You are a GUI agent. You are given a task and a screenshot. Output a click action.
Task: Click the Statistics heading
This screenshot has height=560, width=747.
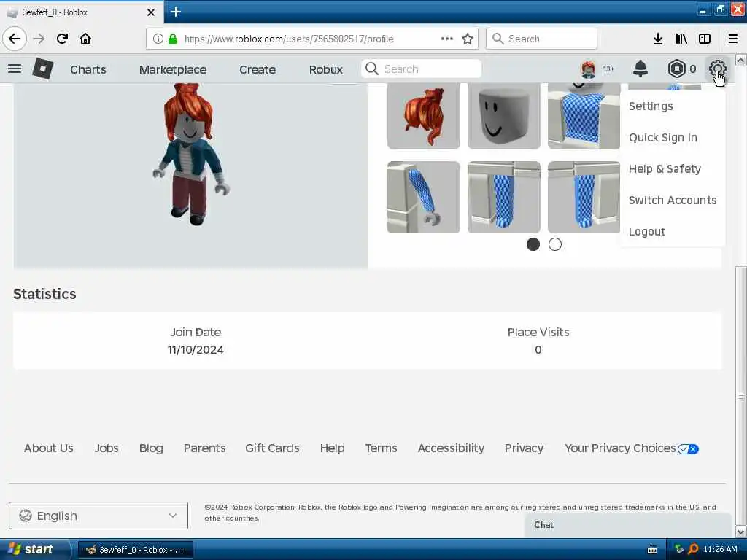tap(44, 294)
